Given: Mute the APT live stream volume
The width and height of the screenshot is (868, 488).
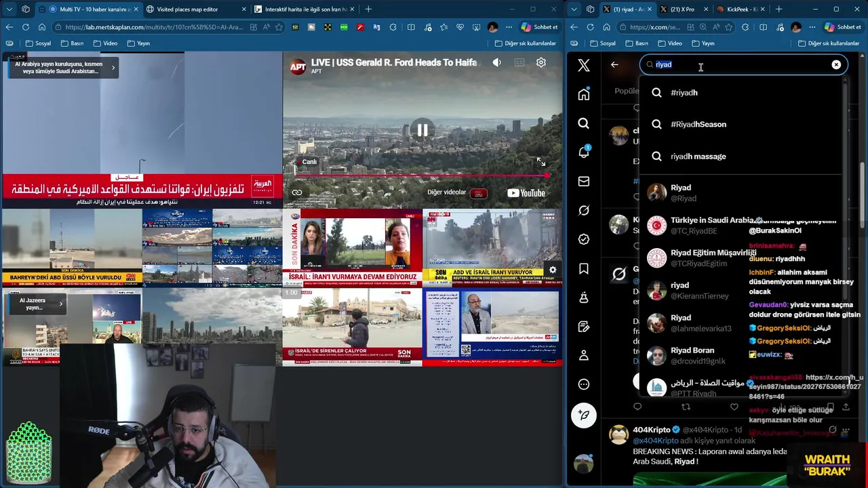Looking at the screenshot, I should [x=497, y=62].
